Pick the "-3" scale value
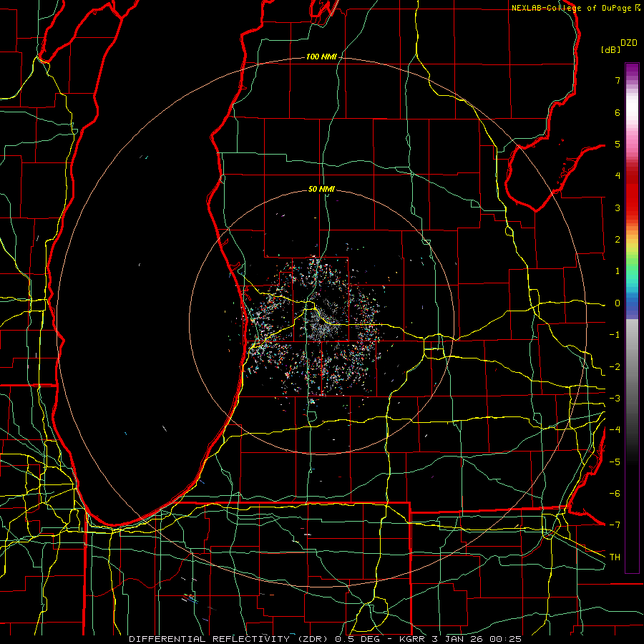644x644 pixels. [x=615, y=399]
